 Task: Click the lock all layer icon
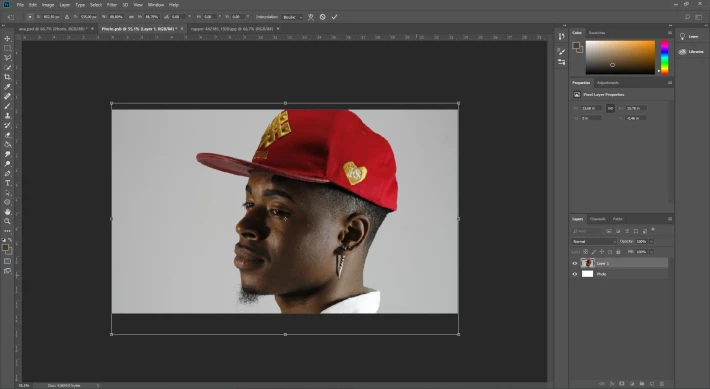(x=618, y=252)
